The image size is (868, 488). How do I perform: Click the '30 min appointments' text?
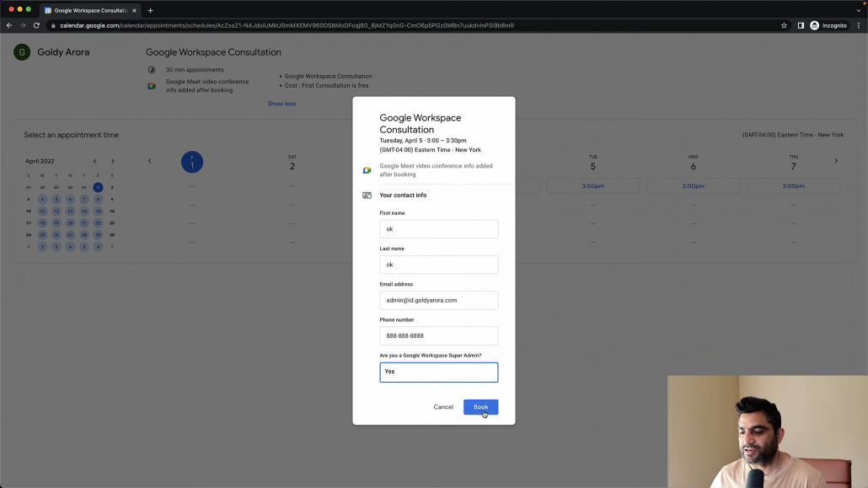click(195, 70)
